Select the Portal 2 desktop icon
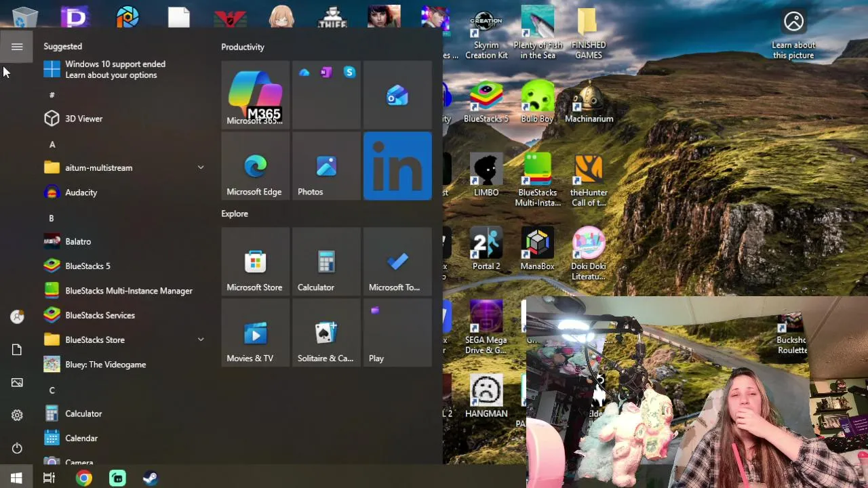Screen dimensions: 868x488 (x=486, y=249)
